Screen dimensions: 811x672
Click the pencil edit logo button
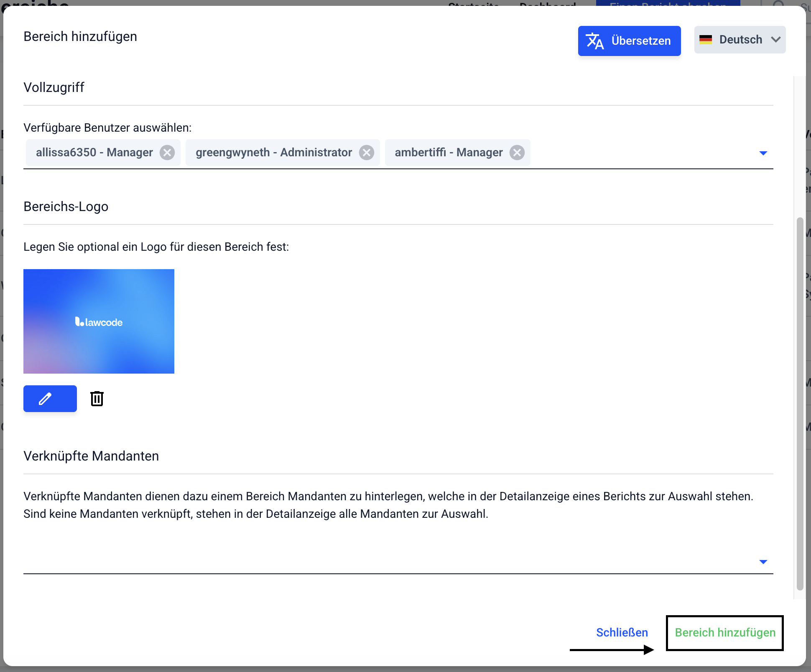(50, 399)
